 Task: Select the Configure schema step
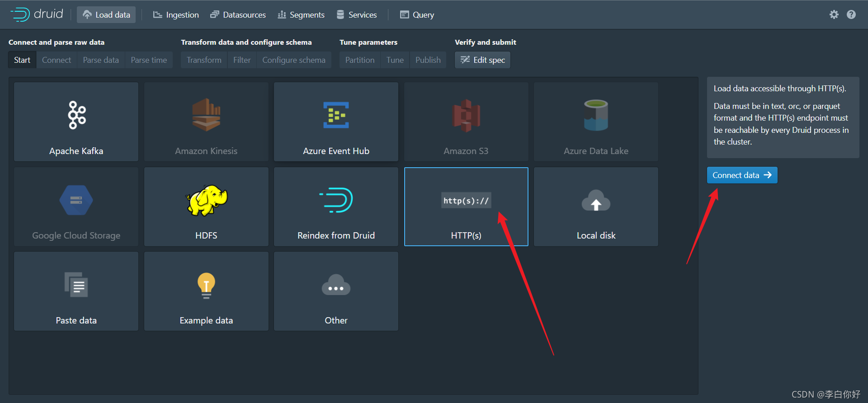[x=294, y=60]
